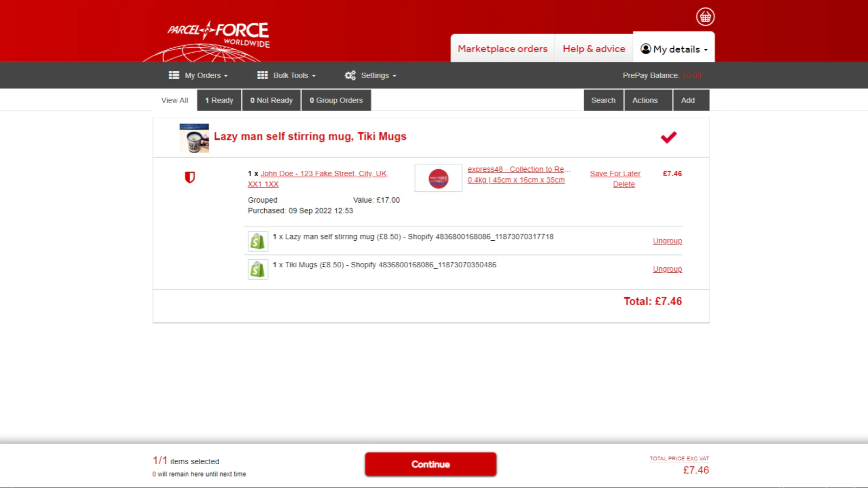Select the 0 Group Orders tab
This screenshot has height=488, width=868.
tap(336, 100)
